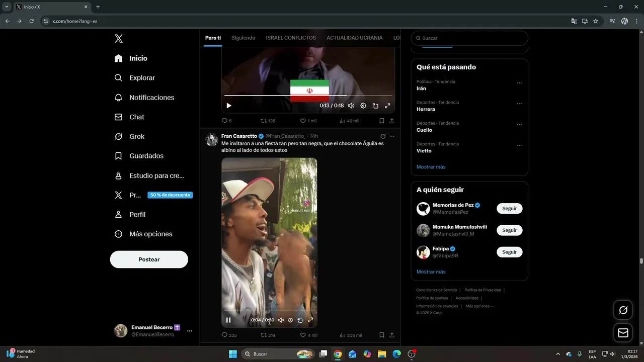
Task: Unmute the Fran Casaretto video
Action: [x=281, y=320]
